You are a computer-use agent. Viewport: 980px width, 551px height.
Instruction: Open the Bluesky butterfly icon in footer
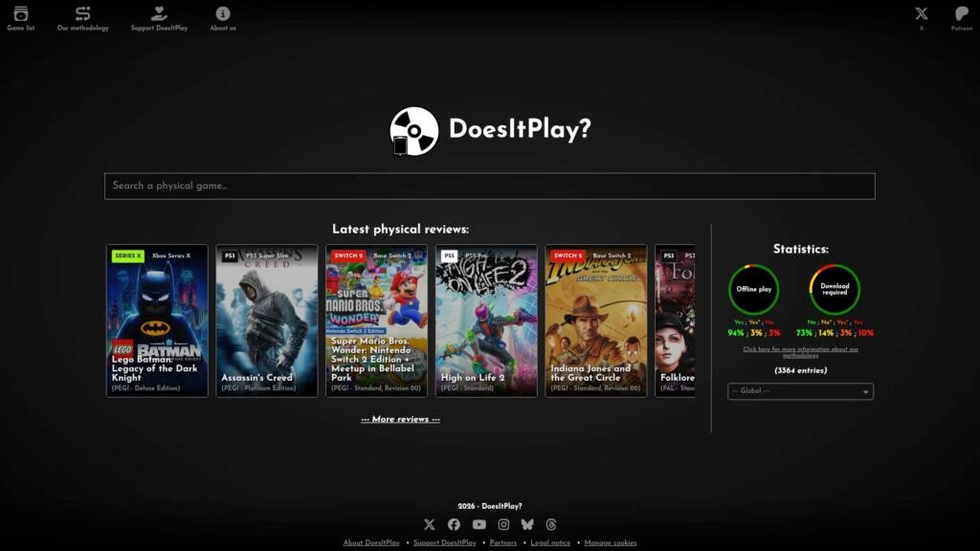(x=527, y=525)
